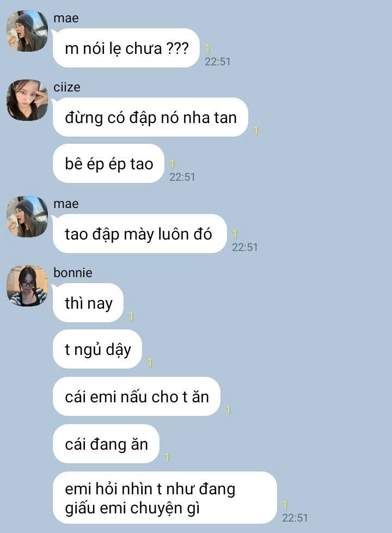
Task: Open mae's avatar beside 'tao đập mày luôn đó'
Action: coord(27,217)
